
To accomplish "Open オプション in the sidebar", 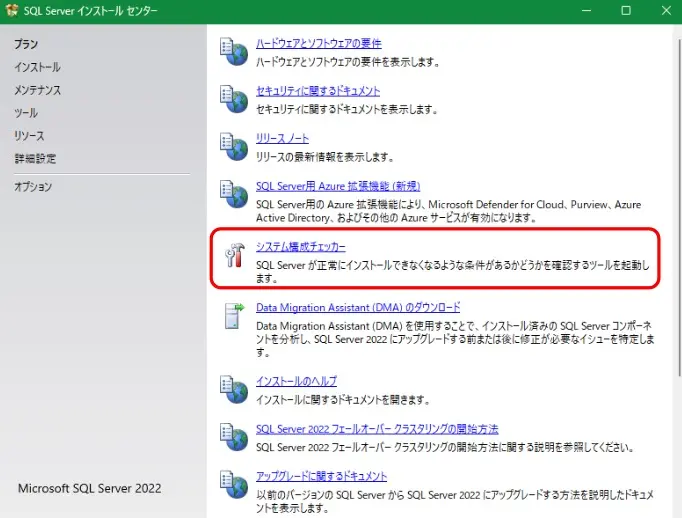I will click(33, 187).
